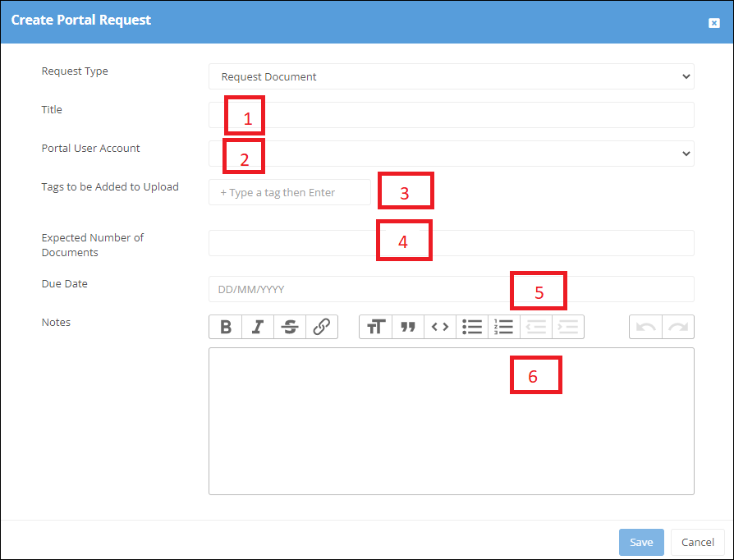Click the decrease indent icon
This screenshot has height=560, width=734.
tap(536, 326)
